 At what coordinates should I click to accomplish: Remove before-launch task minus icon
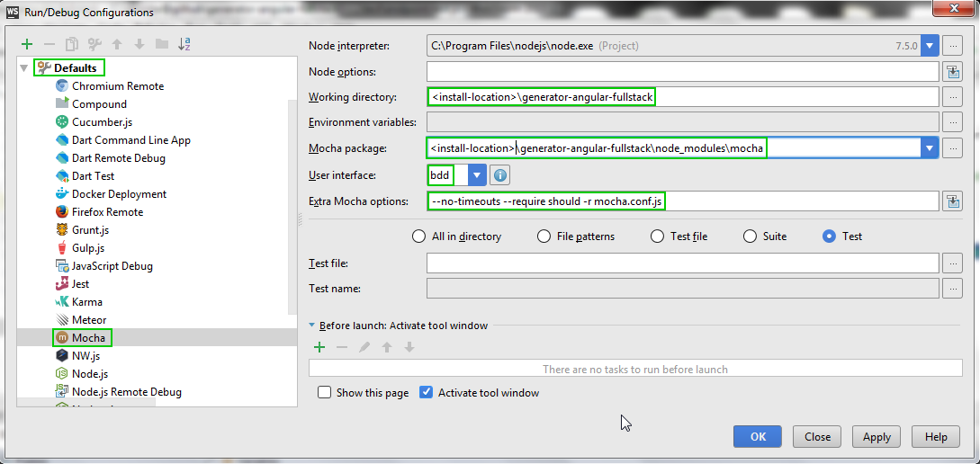click(342, 347)
